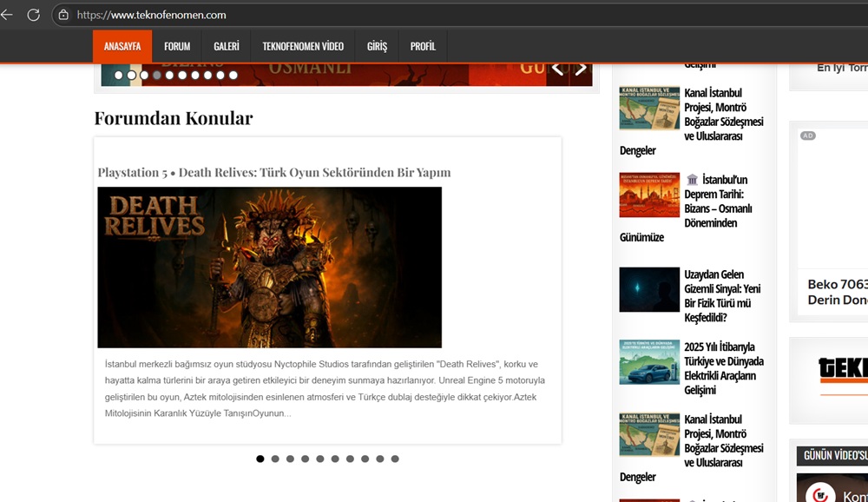The width and height of the screenshot is (868, 502).
Task: Go to previous banner slide arrow
Action: click(557, 69)
